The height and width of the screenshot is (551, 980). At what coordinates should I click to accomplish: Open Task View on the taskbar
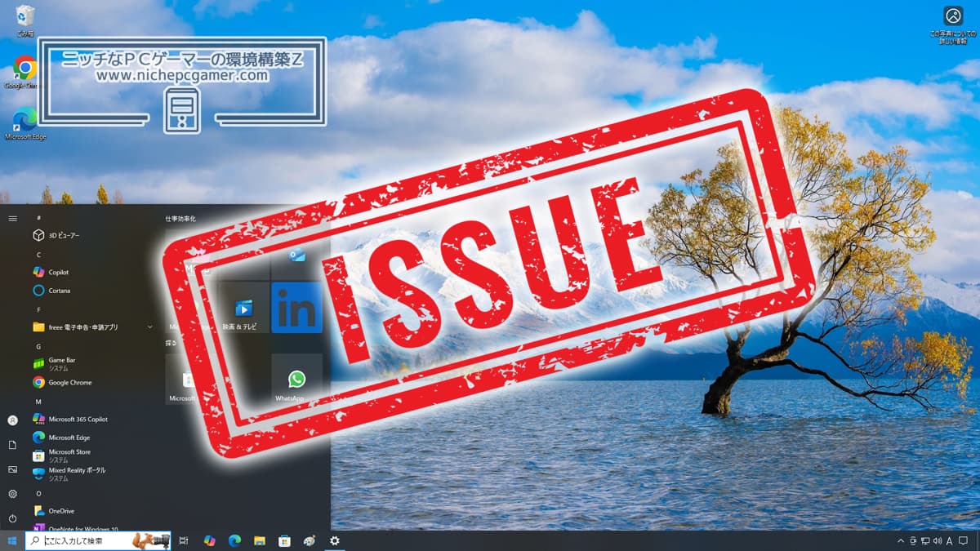pos(184,540)
